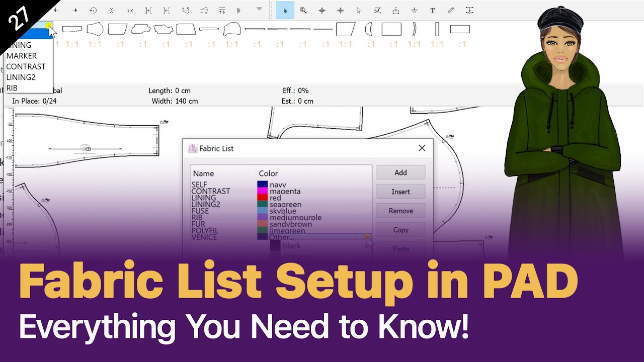Click the Color column header

(268, 173)
